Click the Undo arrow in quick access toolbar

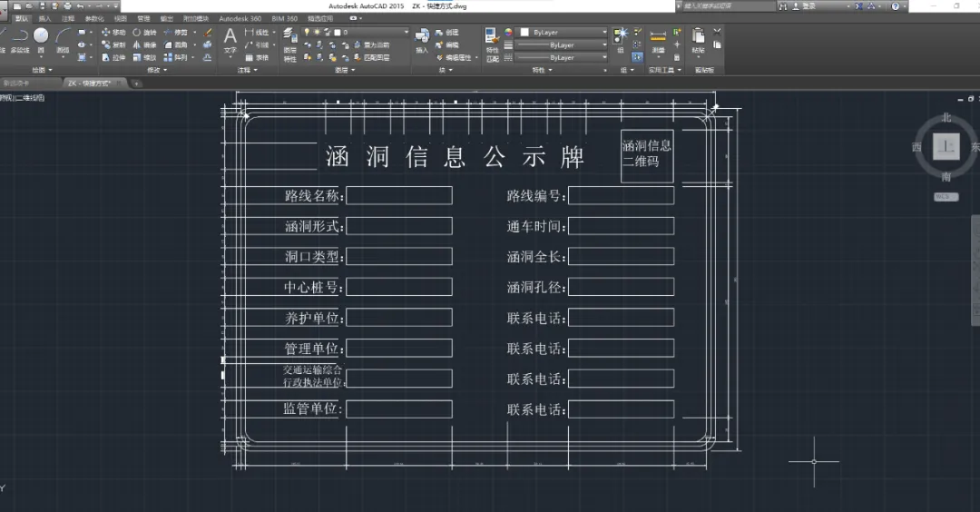(80, 5)
